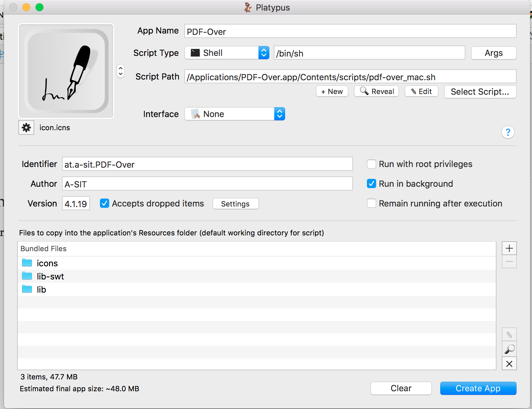Toggle Accepts dropped items checkbox
This screenshot has height=409, width=532.
click(x=105, y=204)
